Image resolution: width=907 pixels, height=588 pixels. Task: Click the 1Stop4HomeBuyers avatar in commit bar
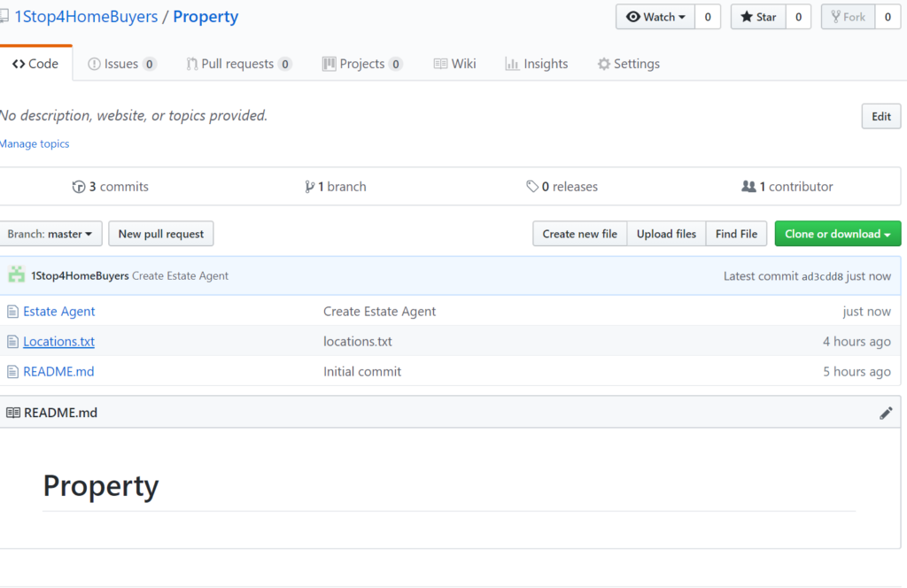point(16,275)
